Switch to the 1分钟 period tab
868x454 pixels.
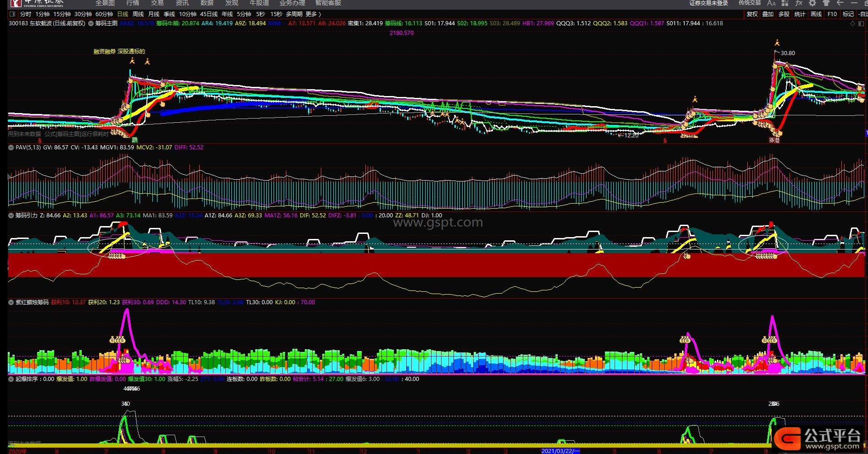tap(43, 14)
